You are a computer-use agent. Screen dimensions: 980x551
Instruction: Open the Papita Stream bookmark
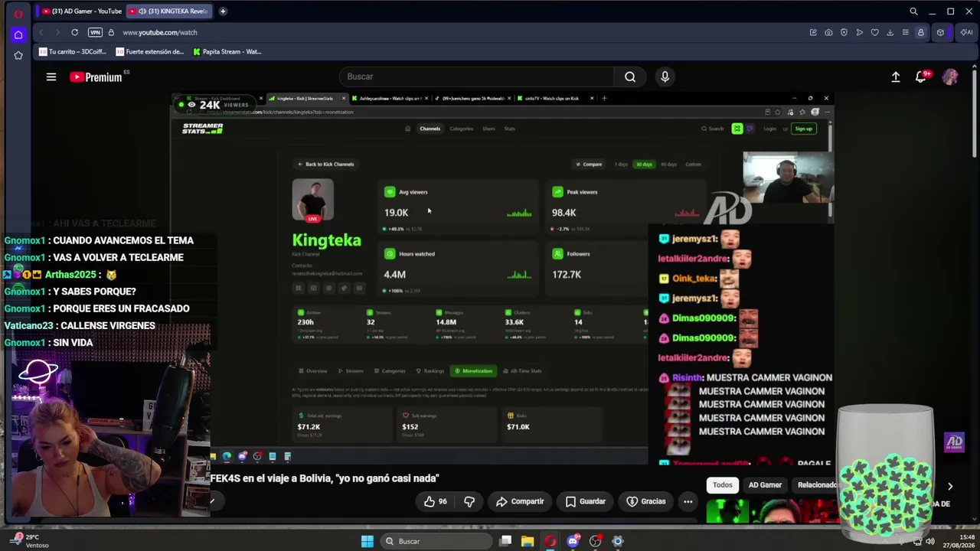tap(227, 52)
